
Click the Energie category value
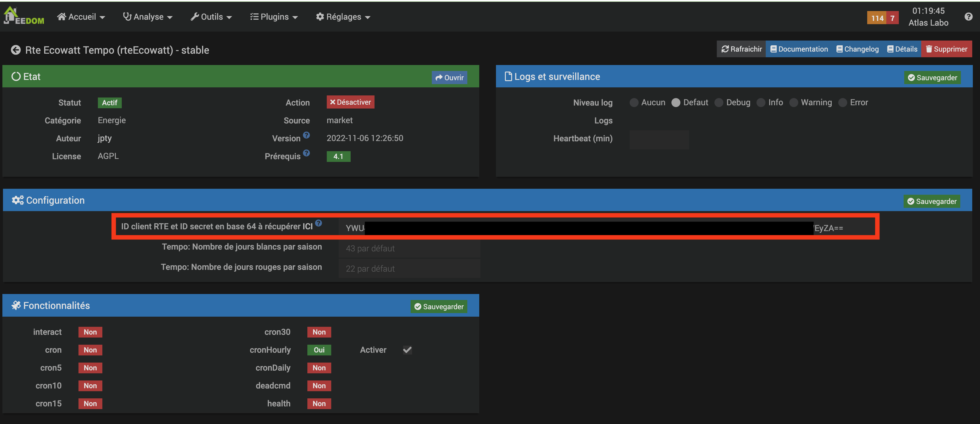(112, 120)
